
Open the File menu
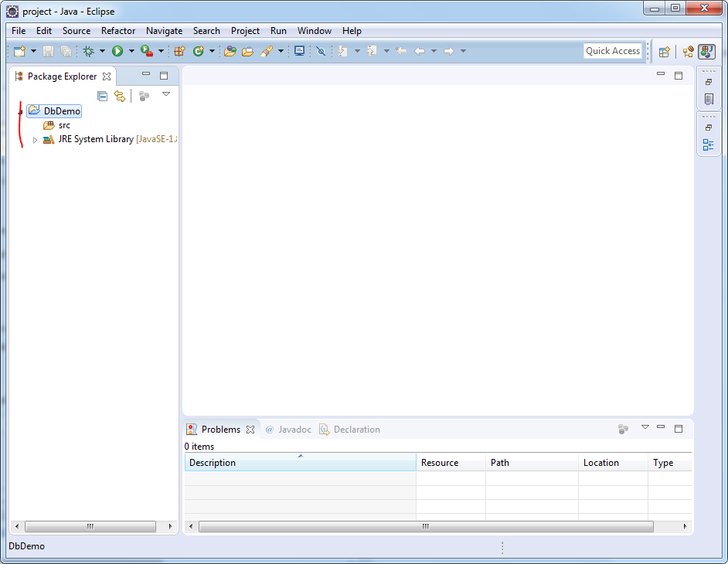click(x=19, y=31)
